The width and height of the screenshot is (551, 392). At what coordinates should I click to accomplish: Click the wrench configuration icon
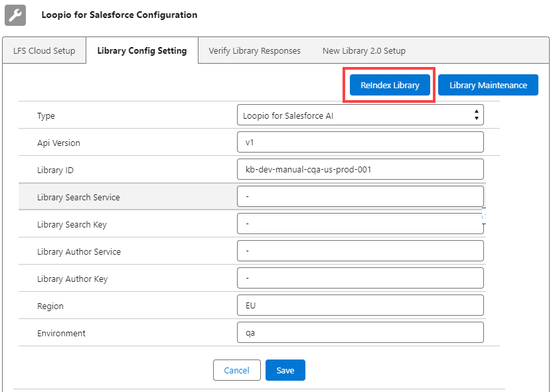click(15, 15)
